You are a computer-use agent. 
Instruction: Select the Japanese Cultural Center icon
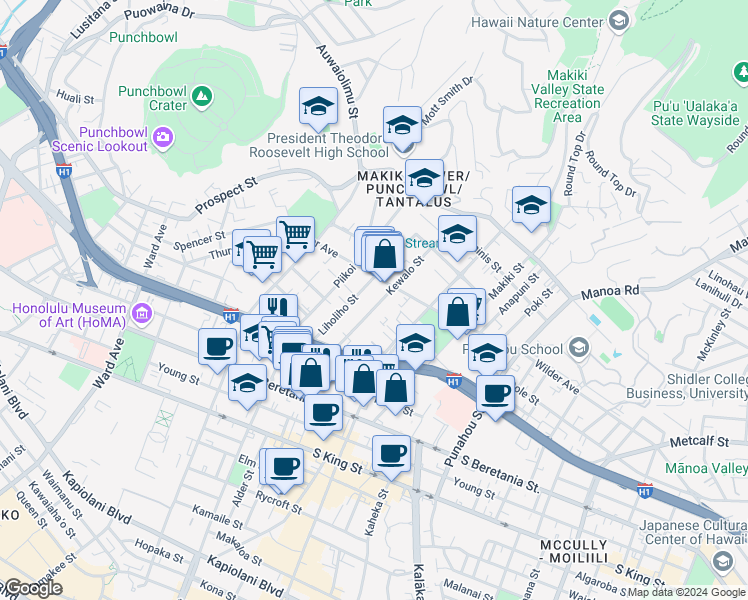pyautogui.click(x=722, y=561)
